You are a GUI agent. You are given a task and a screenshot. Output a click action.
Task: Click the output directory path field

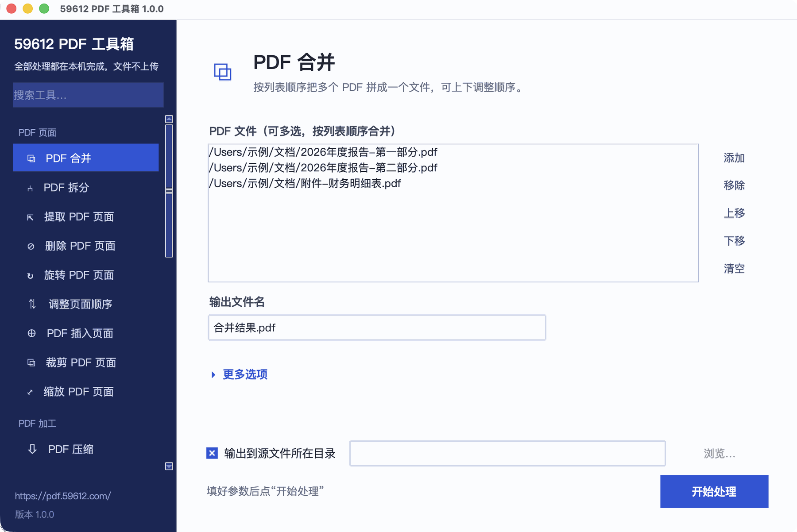[x=507, y=453]
